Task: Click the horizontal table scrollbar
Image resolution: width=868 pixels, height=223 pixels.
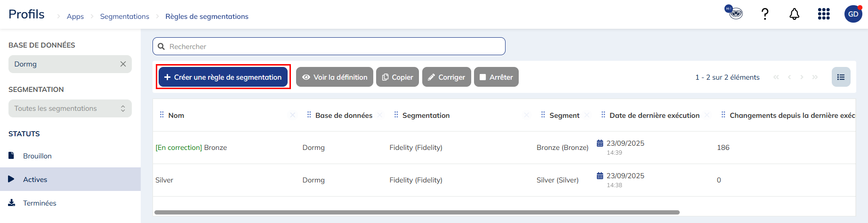Action: click(x=417, y=213)
